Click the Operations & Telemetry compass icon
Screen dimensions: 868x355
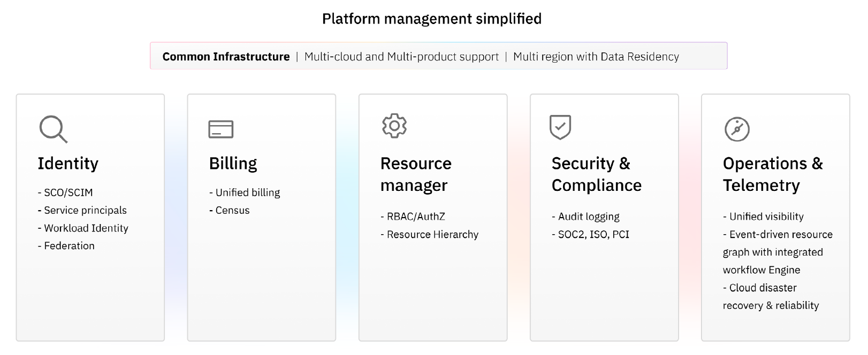click(x=737, y=129)
